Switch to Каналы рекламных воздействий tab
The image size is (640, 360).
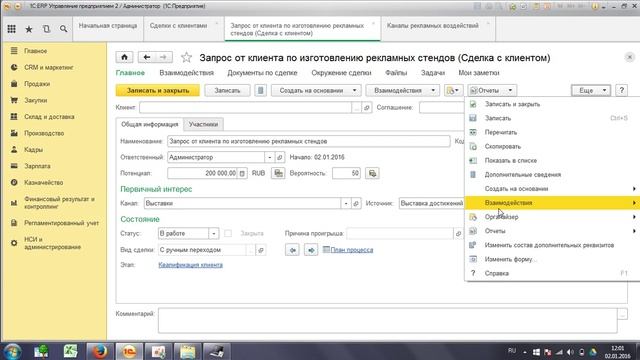tap(438, 29)
